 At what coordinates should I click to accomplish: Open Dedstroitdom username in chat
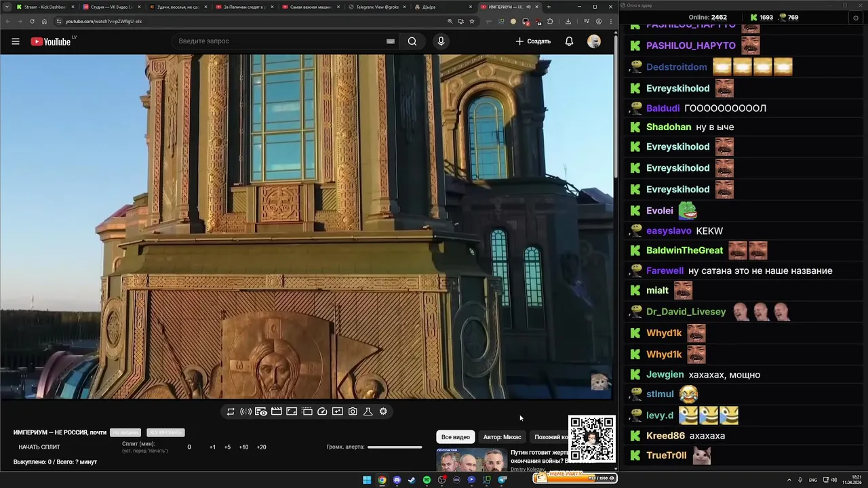676,67
